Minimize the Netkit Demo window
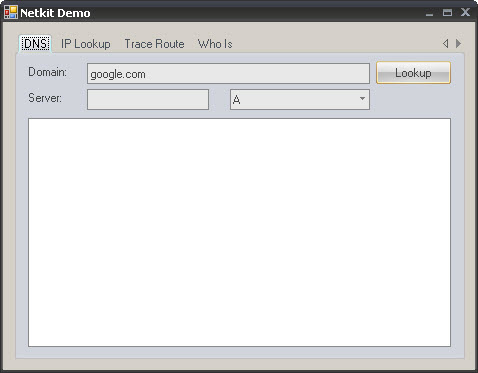The width and height of the screenshot is (478, 373). (x=429, y=13)
